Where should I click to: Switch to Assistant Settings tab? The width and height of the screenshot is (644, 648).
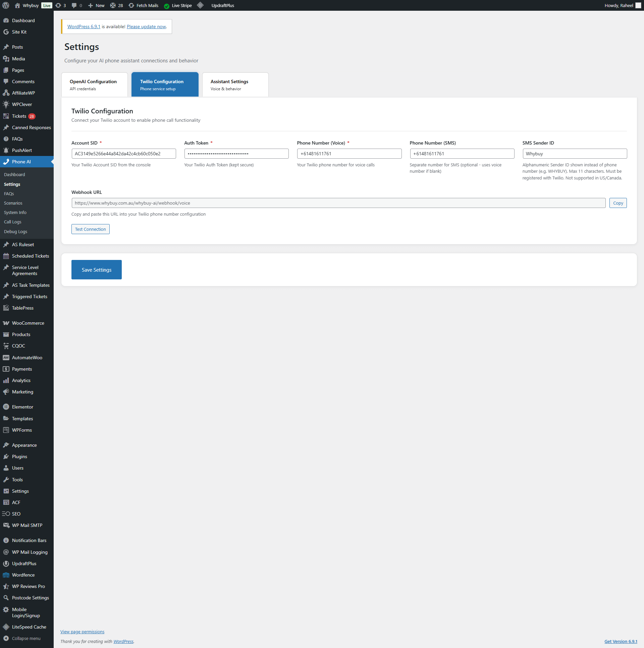click(x=235, y=85)
